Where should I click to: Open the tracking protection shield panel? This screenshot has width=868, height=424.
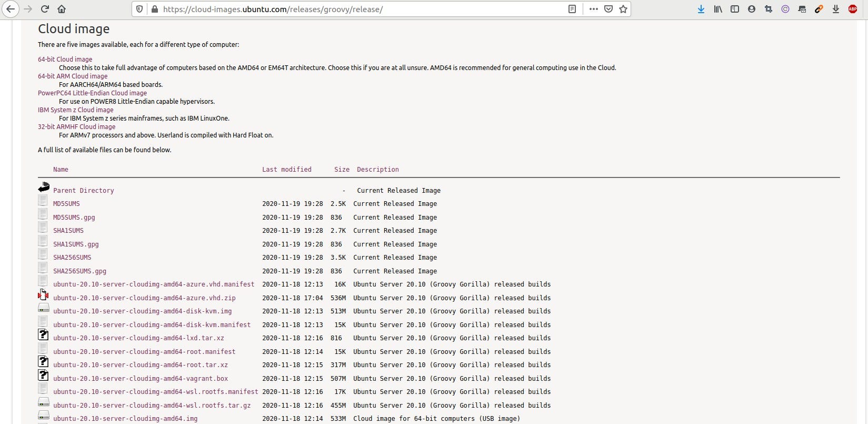point(139,9)
